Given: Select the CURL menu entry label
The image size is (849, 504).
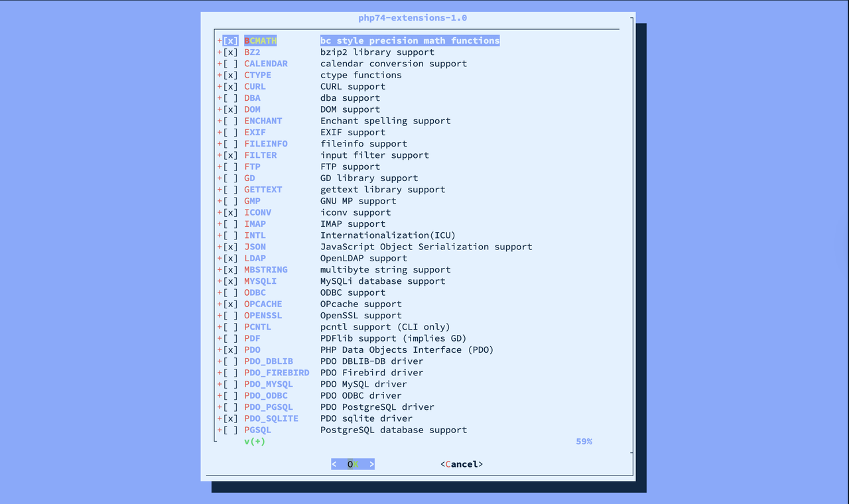Looking at the screenshot, I should [x=255, y=87].
